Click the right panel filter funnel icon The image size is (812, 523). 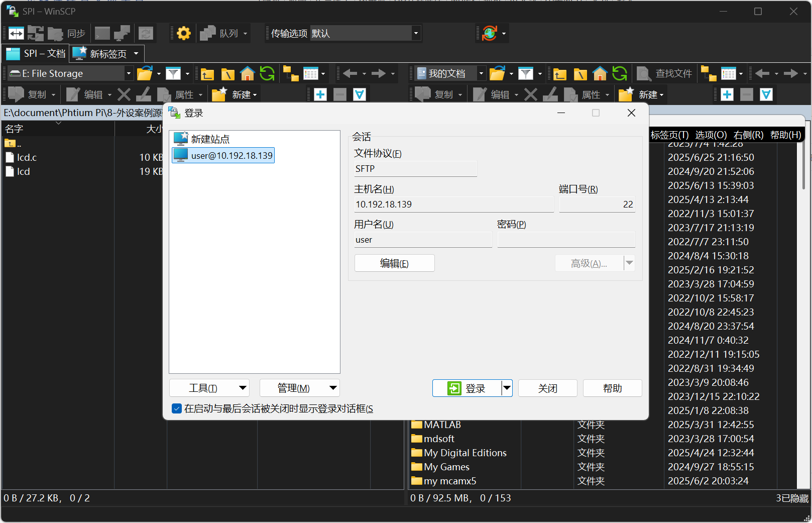[x=526, y=73]
